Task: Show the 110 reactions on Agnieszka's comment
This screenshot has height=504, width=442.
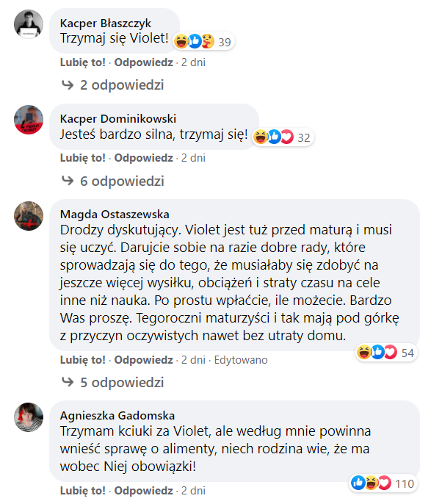Action: (x=383, y=483)
